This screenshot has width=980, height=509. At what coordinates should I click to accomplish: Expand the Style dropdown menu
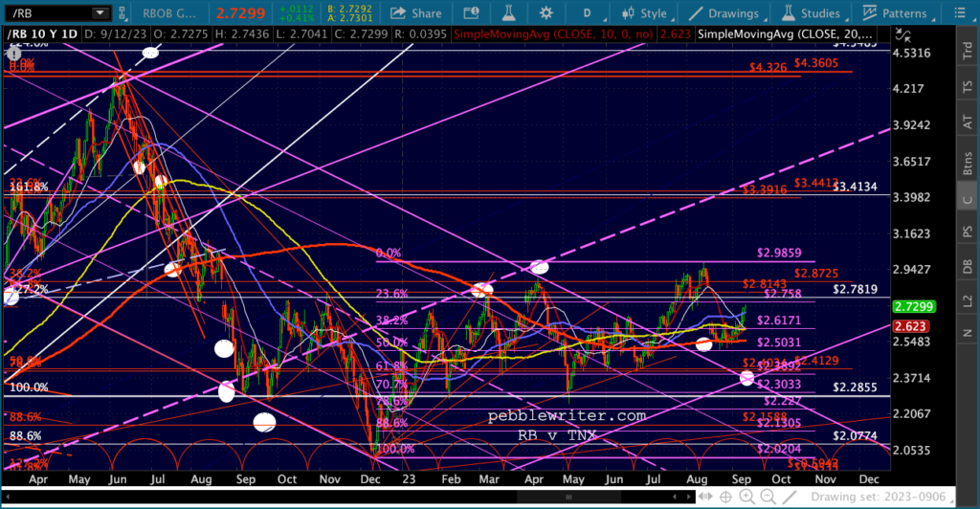click(x=646, y=13)
